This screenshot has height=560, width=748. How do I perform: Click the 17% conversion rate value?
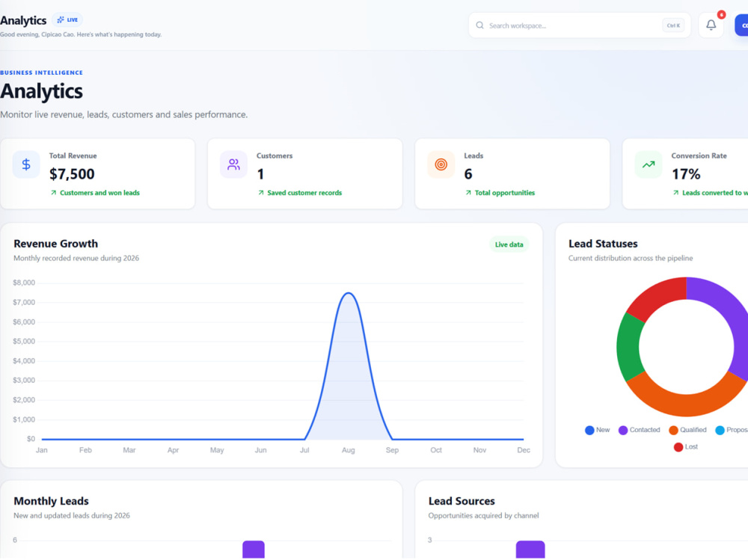[x=686, y=174]
